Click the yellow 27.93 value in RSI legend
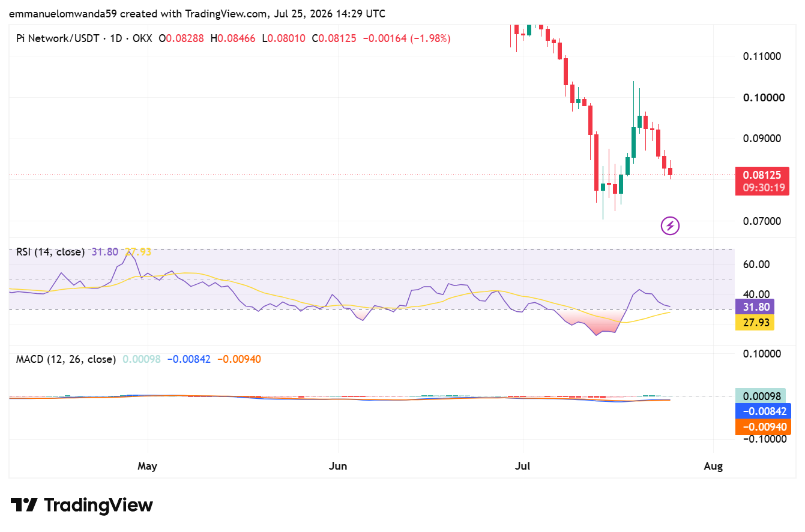 coord(137,252)
